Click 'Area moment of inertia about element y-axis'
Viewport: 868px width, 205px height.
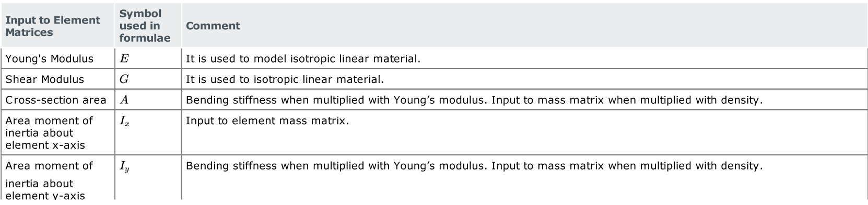pyautogui.click(x=49, y=180)
